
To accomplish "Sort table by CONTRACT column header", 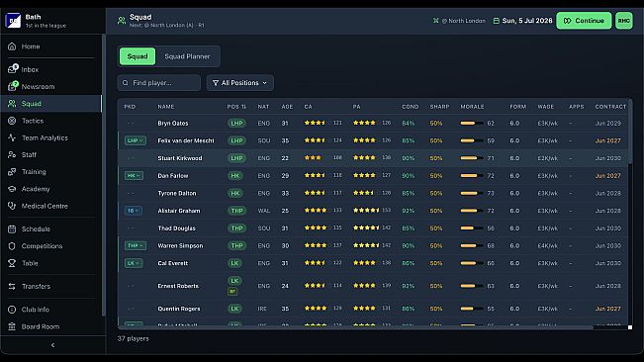I will [x=610, y=107].
